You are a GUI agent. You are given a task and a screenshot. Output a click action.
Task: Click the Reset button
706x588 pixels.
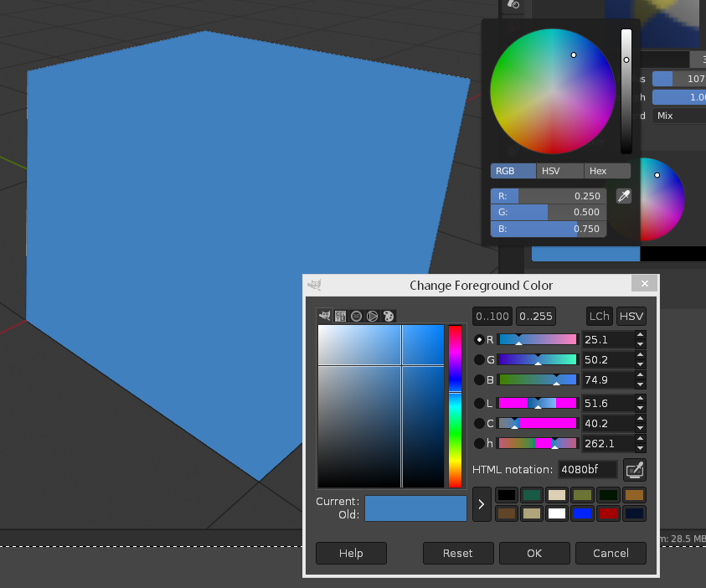point(458,553)
